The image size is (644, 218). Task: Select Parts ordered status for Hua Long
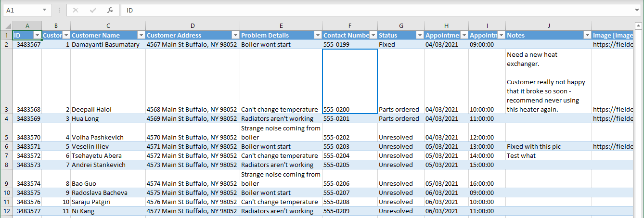[x=401, y=118]
